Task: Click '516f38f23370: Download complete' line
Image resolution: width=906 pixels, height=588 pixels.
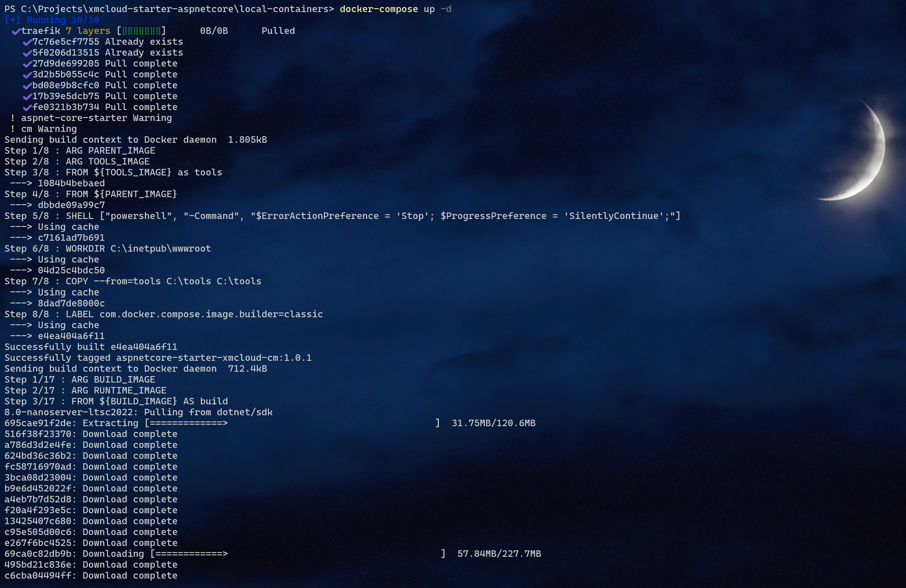Action: tap(91, 434)
